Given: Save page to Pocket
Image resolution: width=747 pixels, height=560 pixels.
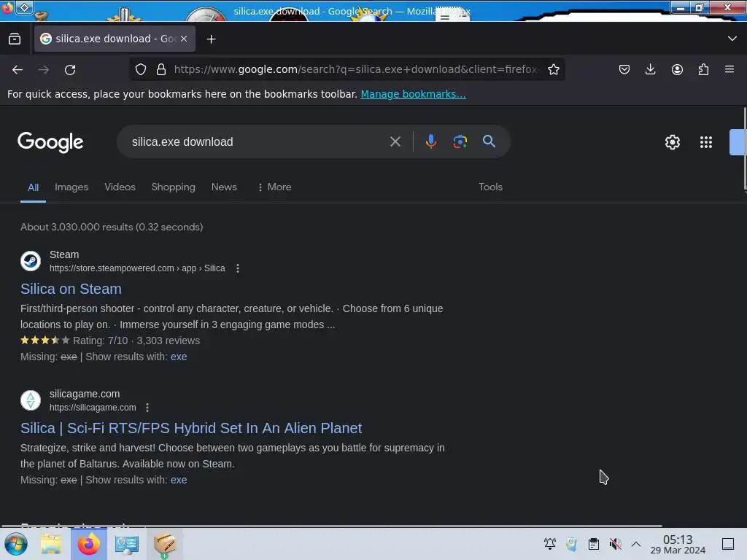Looking at the screenshot, I should coord(624,69).
